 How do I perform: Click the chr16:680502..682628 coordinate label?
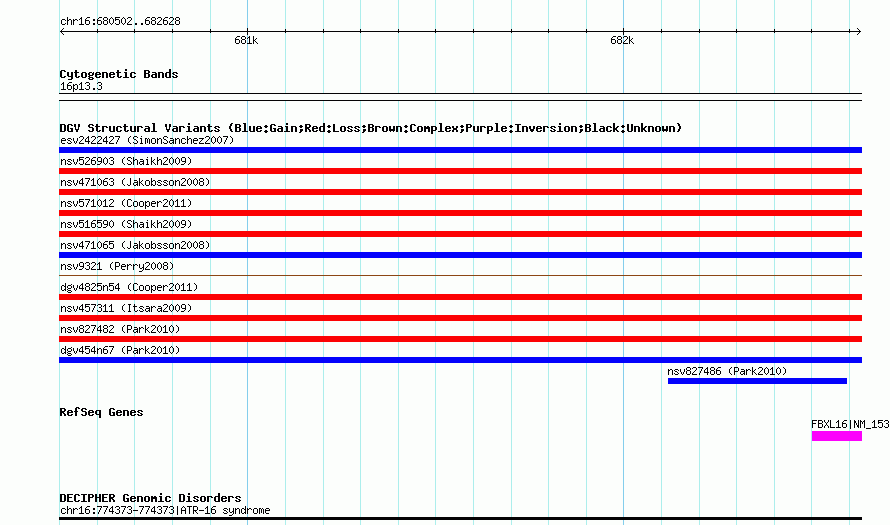point(120,22)
